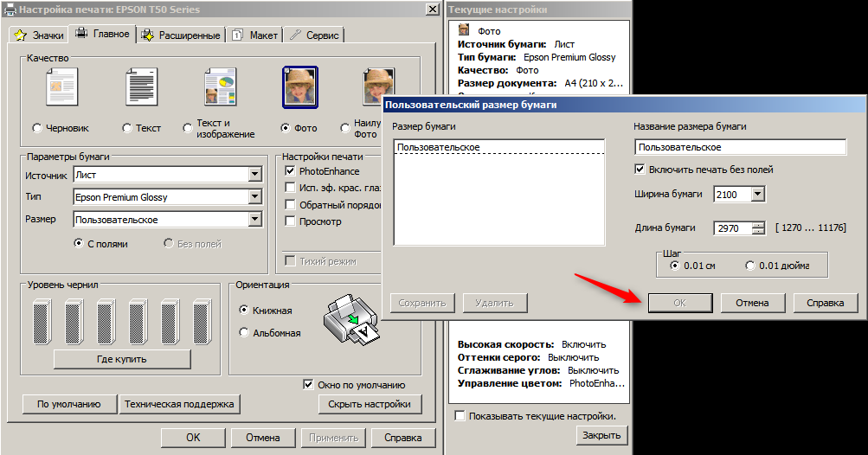Select the 0.01 см step option
Image resolution: width=868 pixels, height=455 pixels.
pyautogui.click(x=674, y=266)
